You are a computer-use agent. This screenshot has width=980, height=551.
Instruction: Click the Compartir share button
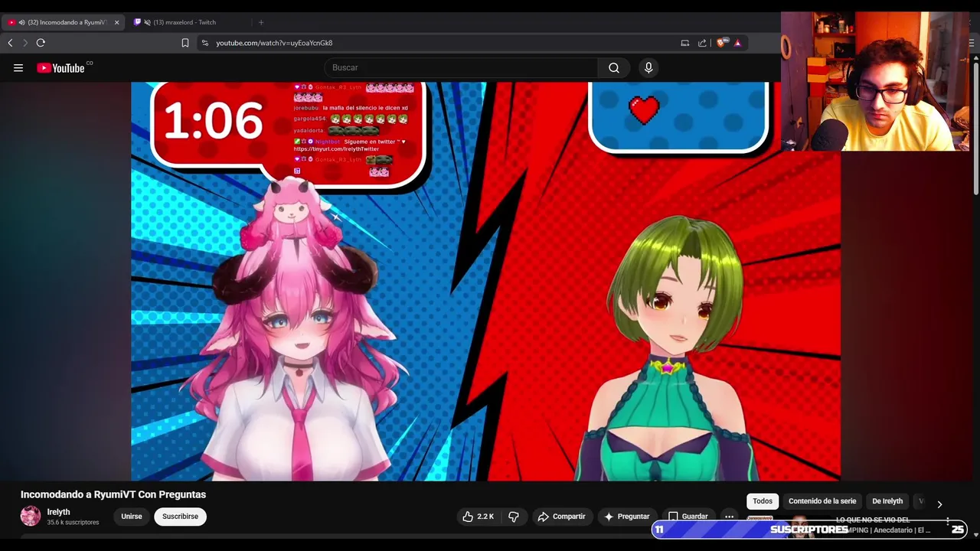tap(562, 517)
